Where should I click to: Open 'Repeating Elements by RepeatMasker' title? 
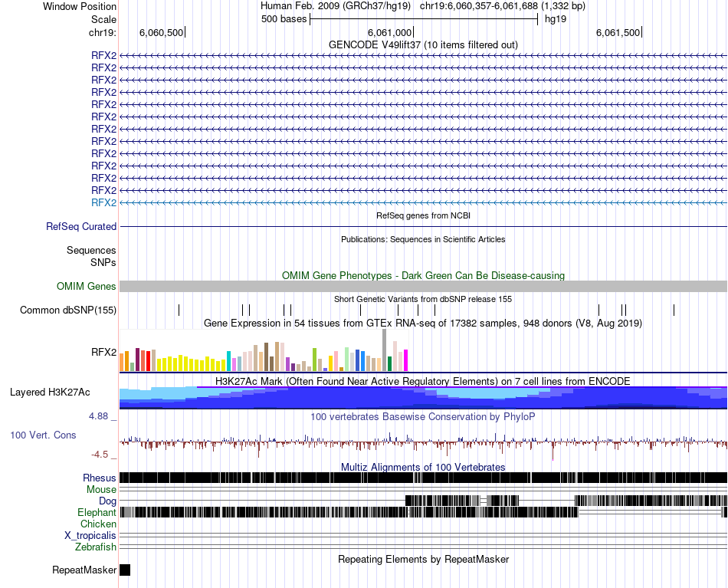423,559
